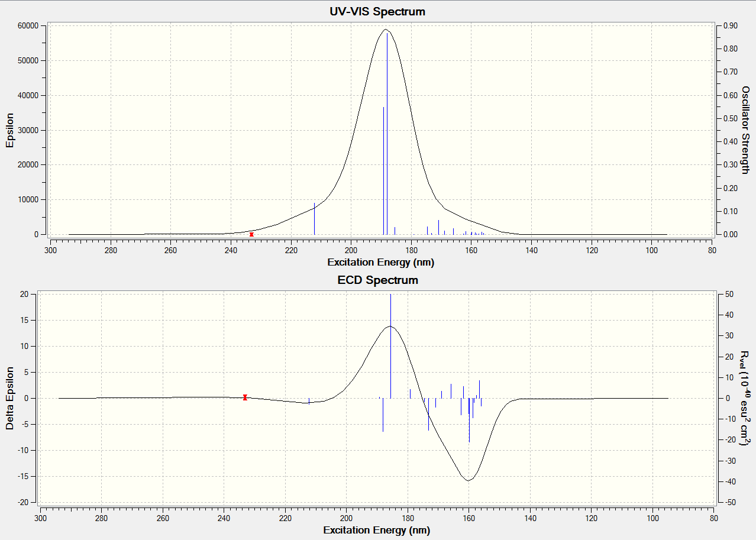756x540 pixels.
Task: Click the red marker on the ECD spectrum curve
Action: click(245, 397)
